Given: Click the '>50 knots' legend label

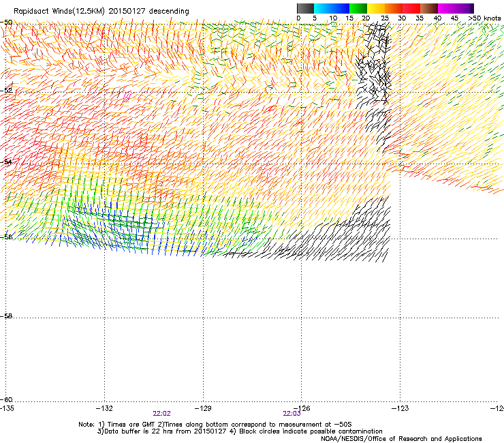Looking at the screenshot, I should point(484,18).
